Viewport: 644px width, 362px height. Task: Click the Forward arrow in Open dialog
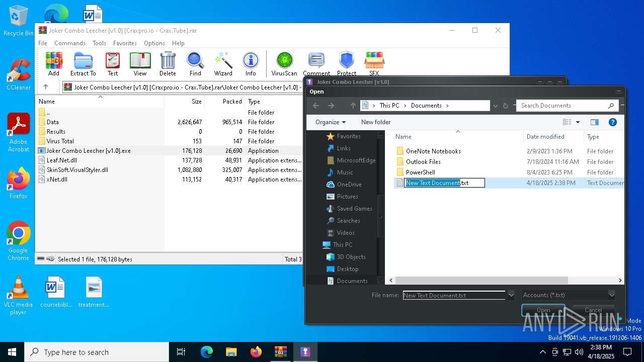coord(331,106)
